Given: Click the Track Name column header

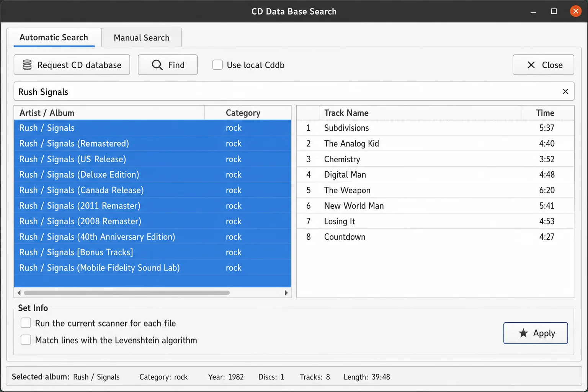Looking at the screenshot, I should click(420, 113).
